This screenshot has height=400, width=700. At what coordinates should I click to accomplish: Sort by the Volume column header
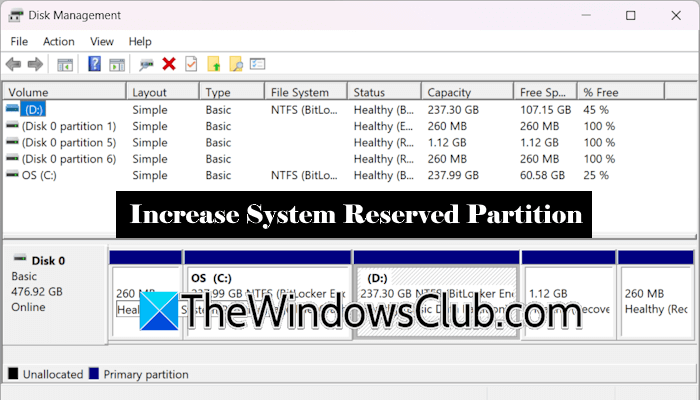point(64,92)
